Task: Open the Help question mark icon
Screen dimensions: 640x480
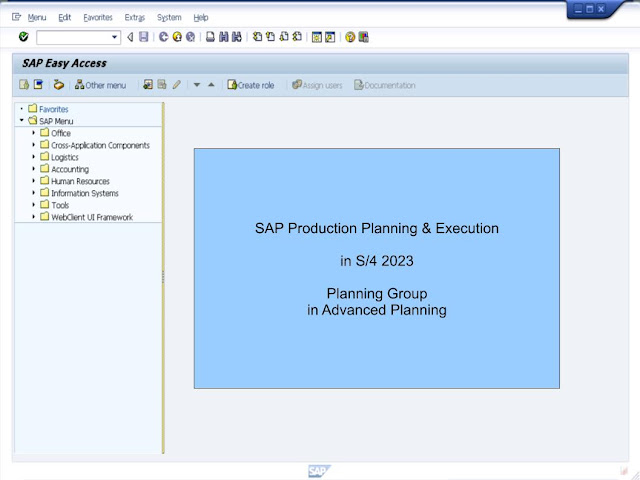Action: pos(350,37)
